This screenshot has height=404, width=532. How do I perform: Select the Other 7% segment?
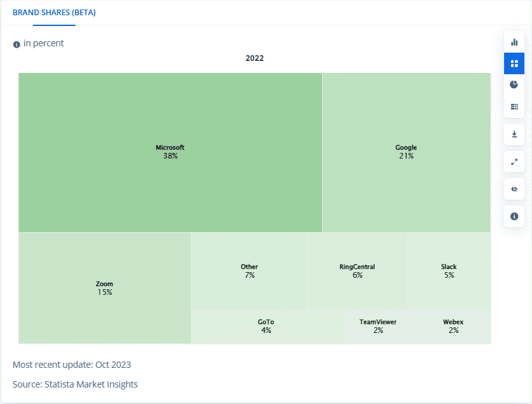[x=249, y=271]
